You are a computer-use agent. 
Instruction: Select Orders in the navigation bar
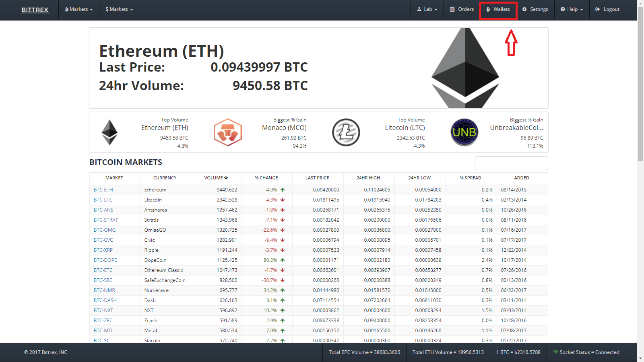click(x=461, y=9)
